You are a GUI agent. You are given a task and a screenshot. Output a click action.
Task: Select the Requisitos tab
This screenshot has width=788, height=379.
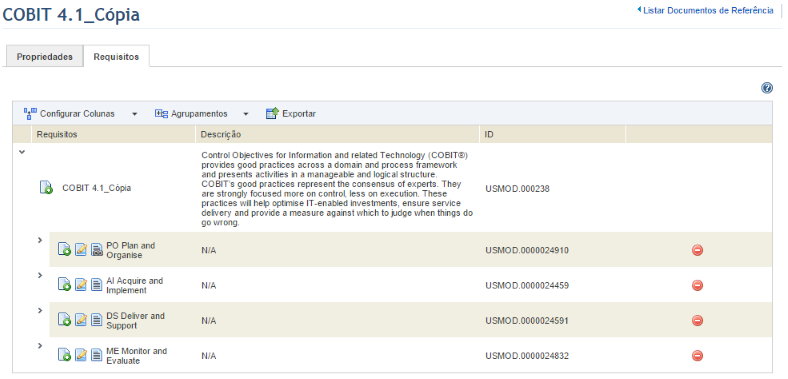pyautogui.click(x=116, y=57)
